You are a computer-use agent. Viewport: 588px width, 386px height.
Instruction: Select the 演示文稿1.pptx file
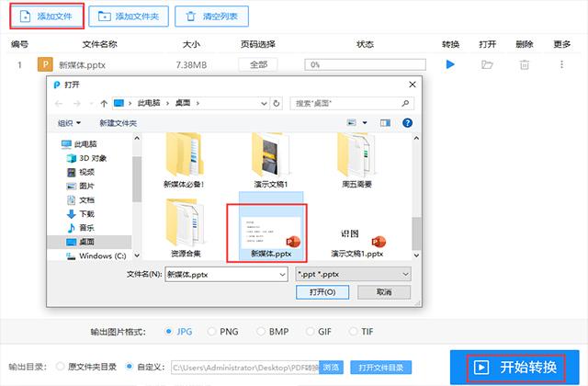pyautogui.click(x=357, y=242)
